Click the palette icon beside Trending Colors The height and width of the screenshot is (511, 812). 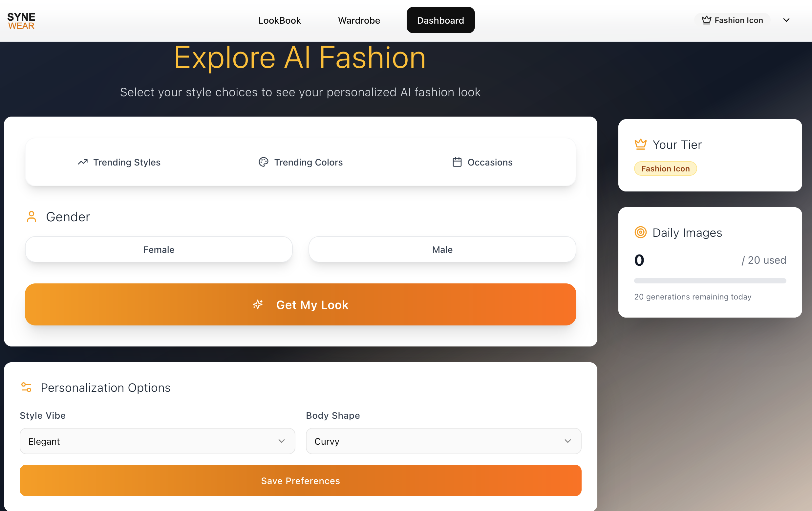coord(263,162)
